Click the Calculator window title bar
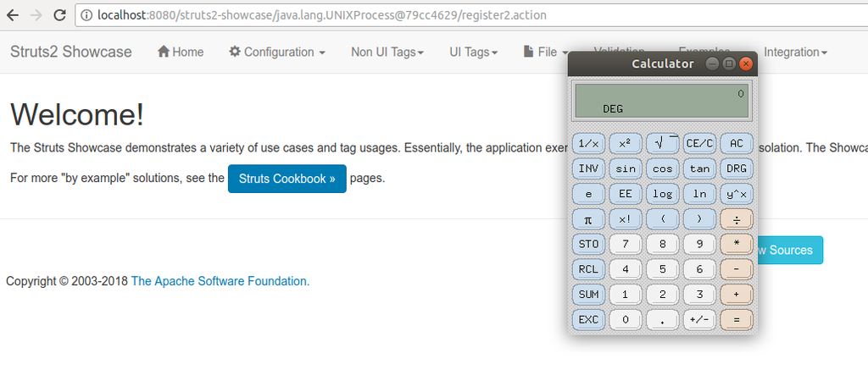The width and height of the screenshot is (868, 392). pyautogui.click(x=662, y=63)
